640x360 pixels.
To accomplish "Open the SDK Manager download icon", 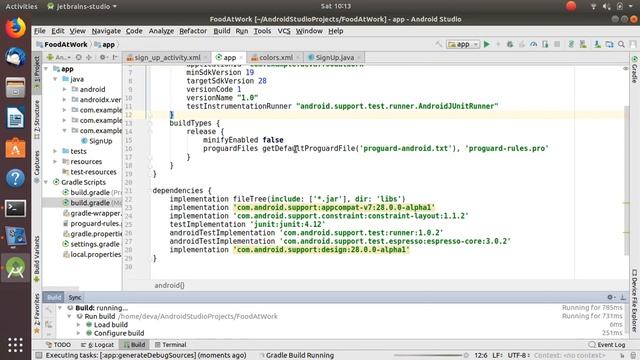I will [x=597, y=44].
